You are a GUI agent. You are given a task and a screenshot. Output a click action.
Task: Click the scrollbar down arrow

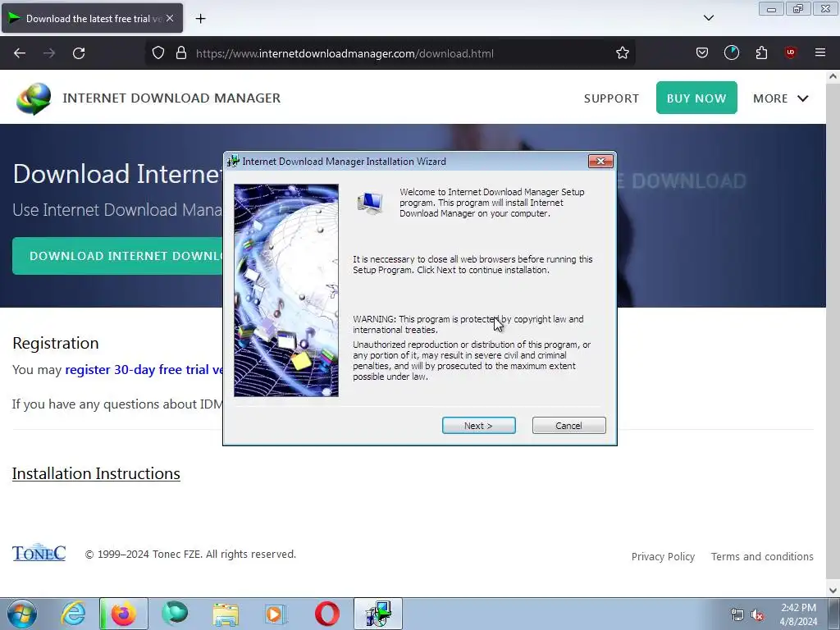(x=833, y=591)
